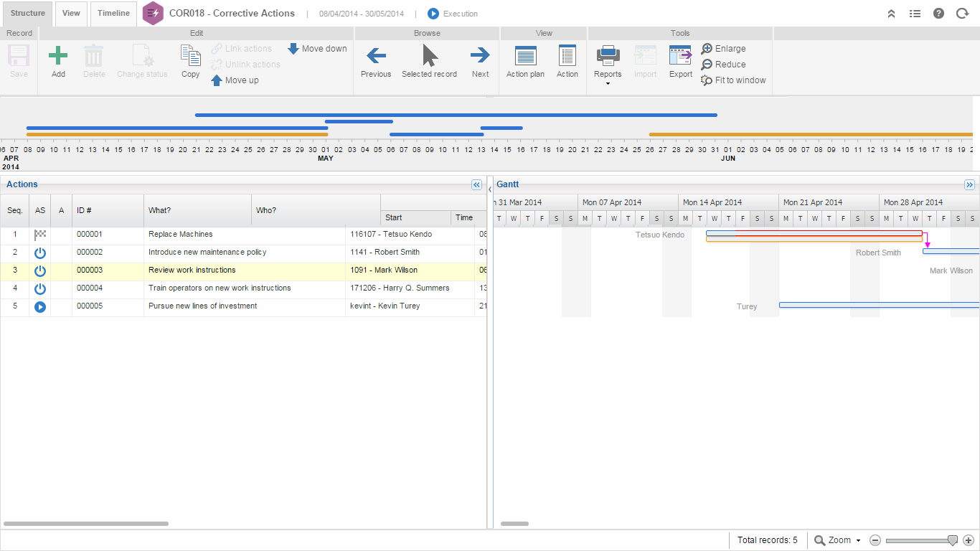This screenshot has height=551, width=980.
Task: Click the Fit to window icon
Action: (x=709, y=80)
